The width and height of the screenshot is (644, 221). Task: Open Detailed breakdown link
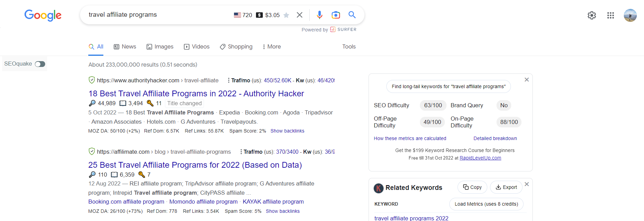click(495, 138)
